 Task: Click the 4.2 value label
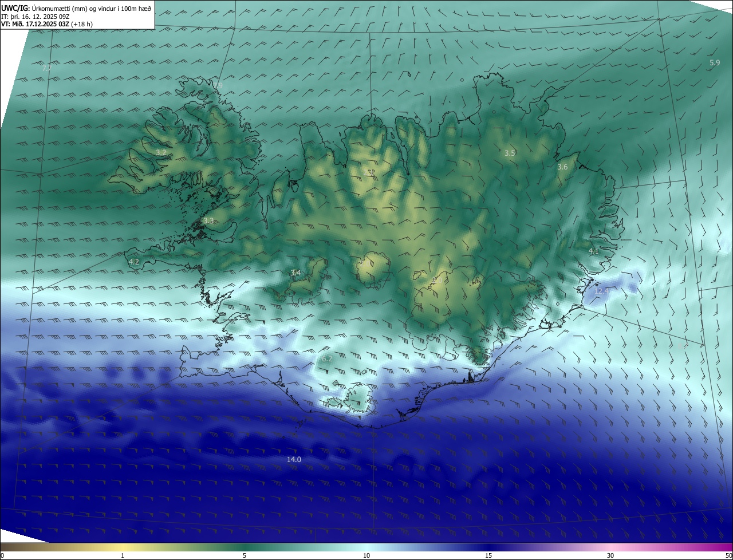134,261
